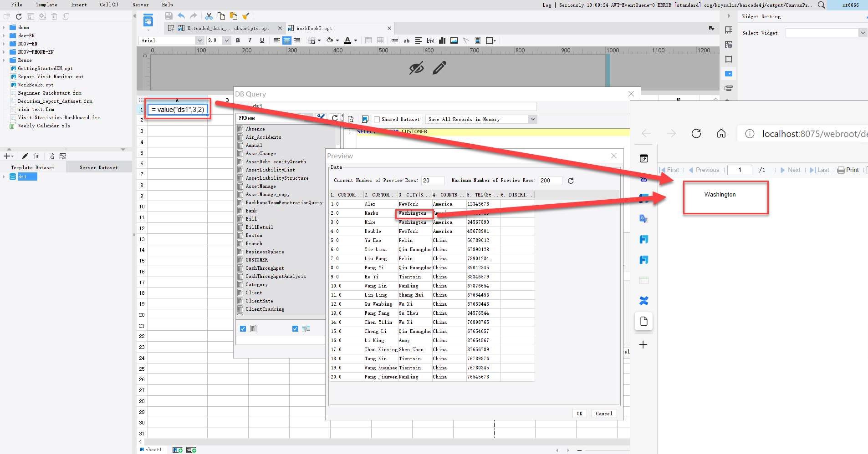Viewport: 868px width, 454px height.
Task: Click the pencil edit icon on canvas
Action: tap(439, 68)
